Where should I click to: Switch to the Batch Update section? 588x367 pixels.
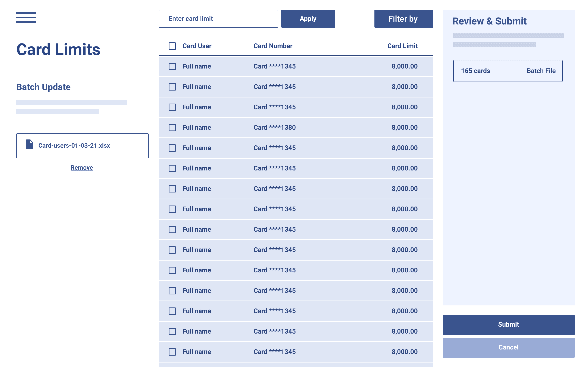43,87
